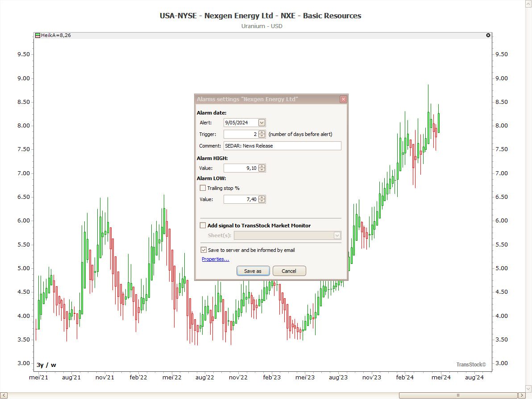Click the Save as button
Screen dimensions: 532x399
(253, 271)
